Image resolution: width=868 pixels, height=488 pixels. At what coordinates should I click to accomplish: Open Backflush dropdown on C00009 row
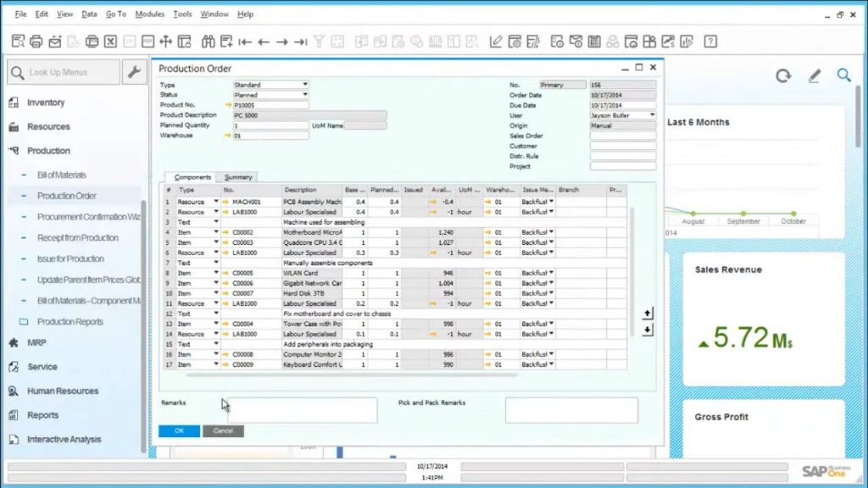click(551, 364)
